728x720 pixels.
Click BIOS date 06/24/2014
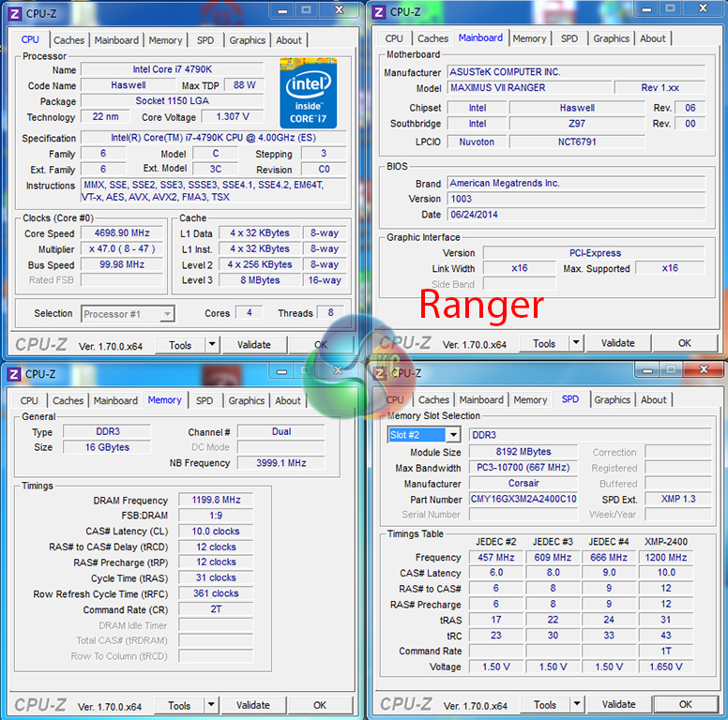576,215
